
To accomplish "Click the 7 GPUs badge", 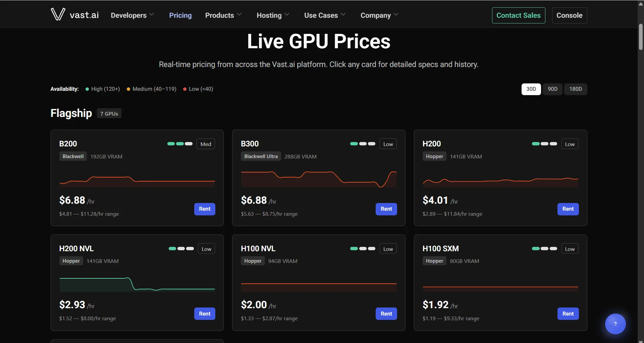I will pyautogui.click(x=109, y=114).
